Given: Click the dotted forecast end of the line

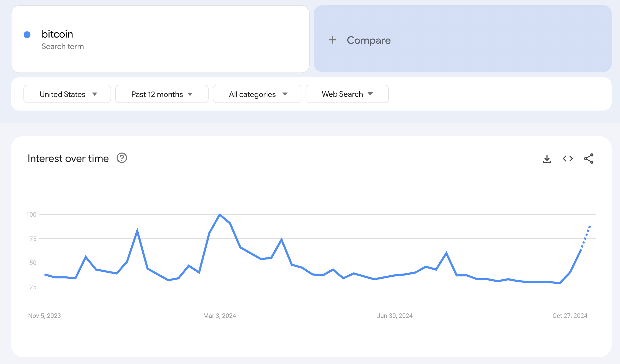Looking at the screenshot, I should [x=590, y=226].
